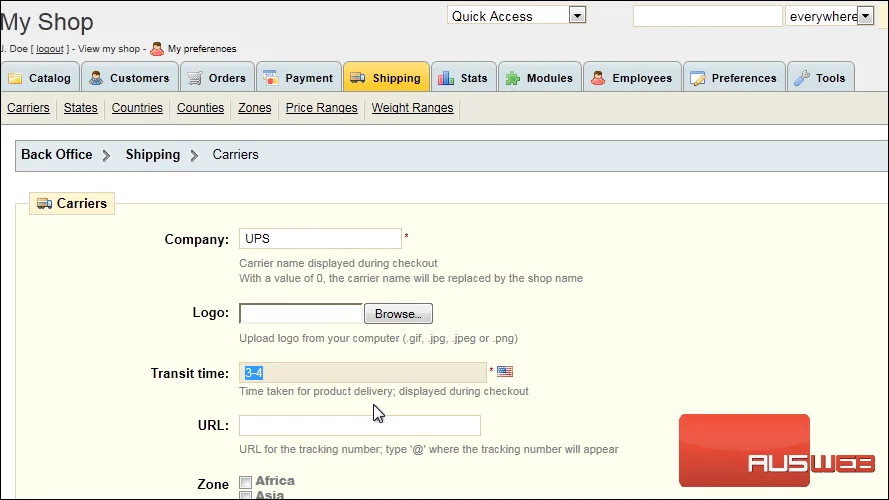Open the Modules tab
889x500 pixels.
click(539, 77)
